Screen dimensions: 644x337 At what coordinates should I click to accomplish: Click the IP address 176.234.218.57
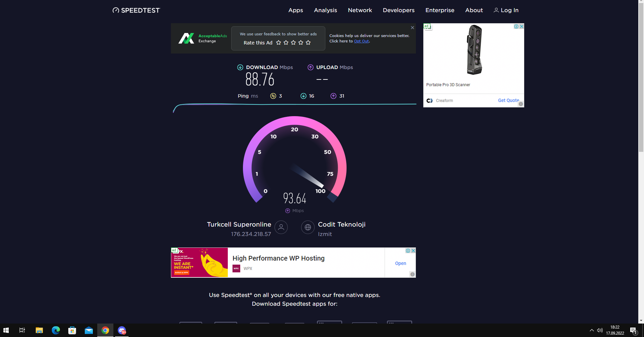[x=251, y=234]
